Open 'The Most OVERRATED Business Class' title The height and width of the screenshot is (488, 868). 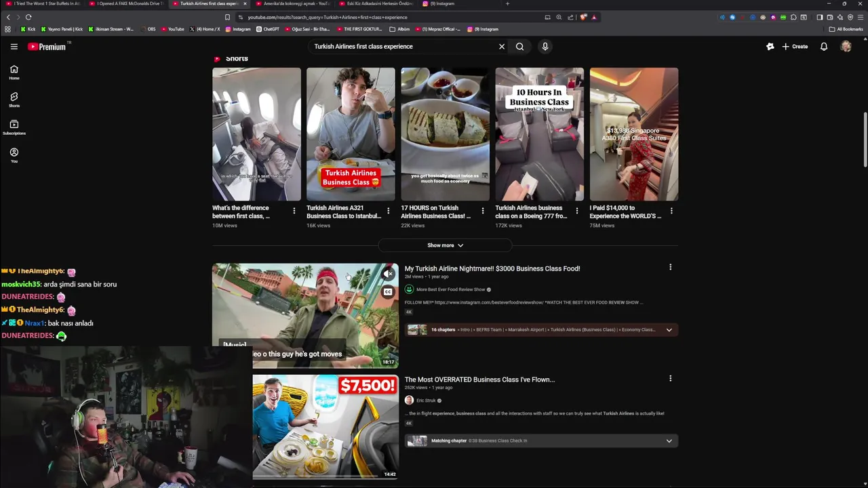tap(479, 380)
